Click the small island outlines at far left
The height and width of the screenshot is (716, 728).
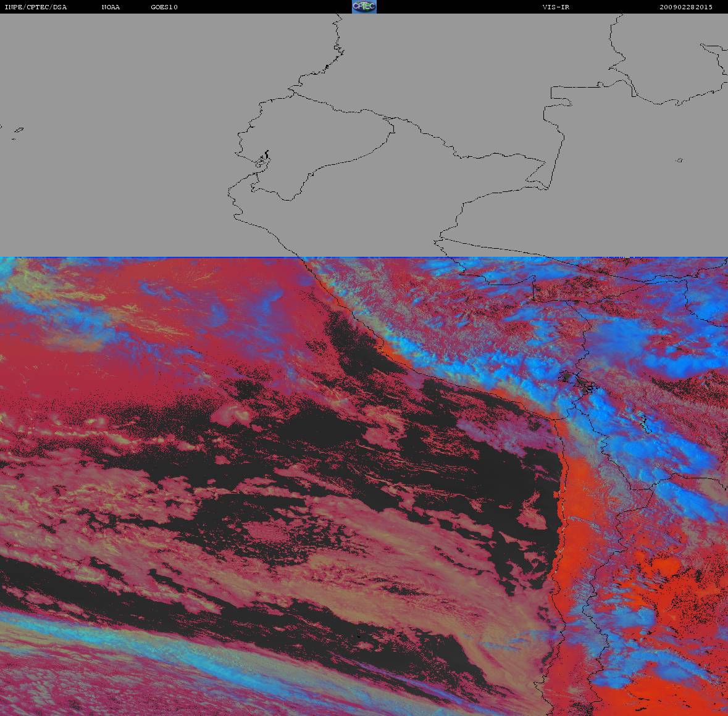point(18,130)
